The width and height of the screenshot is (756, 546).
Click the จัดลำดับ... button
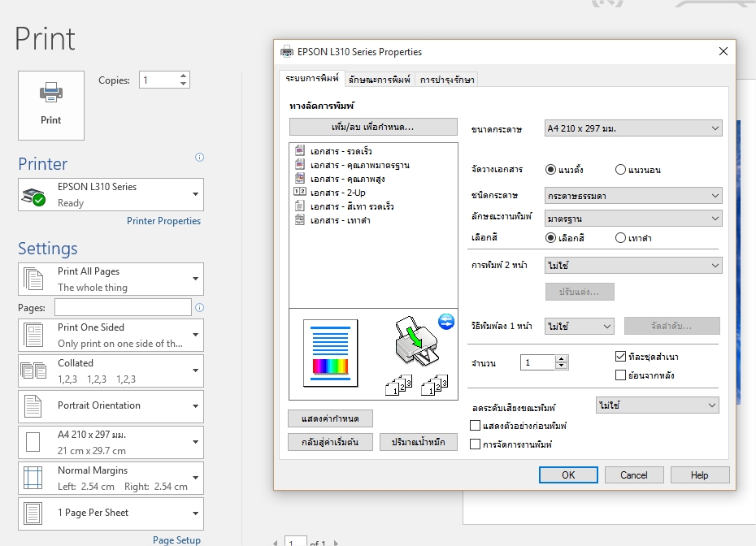[672, 326]
